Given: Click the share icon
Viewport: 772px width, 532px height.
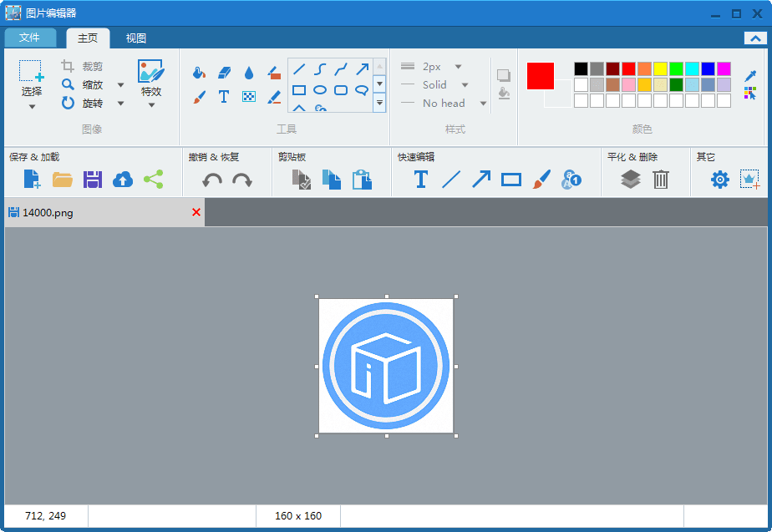Looking at the screenshot, I should click(x=153, y=180).
